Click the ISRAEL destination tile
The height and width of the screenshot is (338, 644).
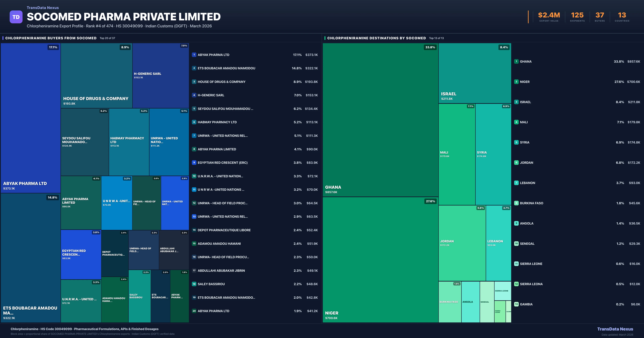tap(475, 73)
